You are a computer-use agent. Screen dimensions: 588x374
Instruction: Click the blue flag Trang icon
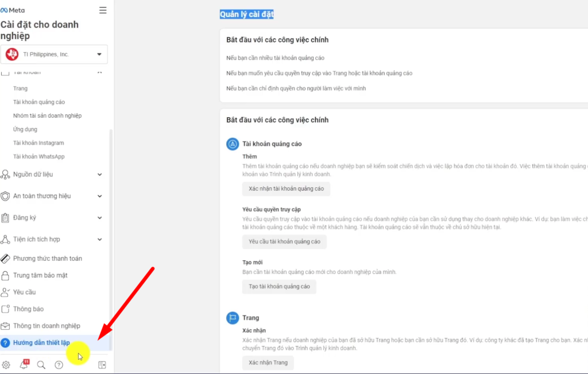233,318
